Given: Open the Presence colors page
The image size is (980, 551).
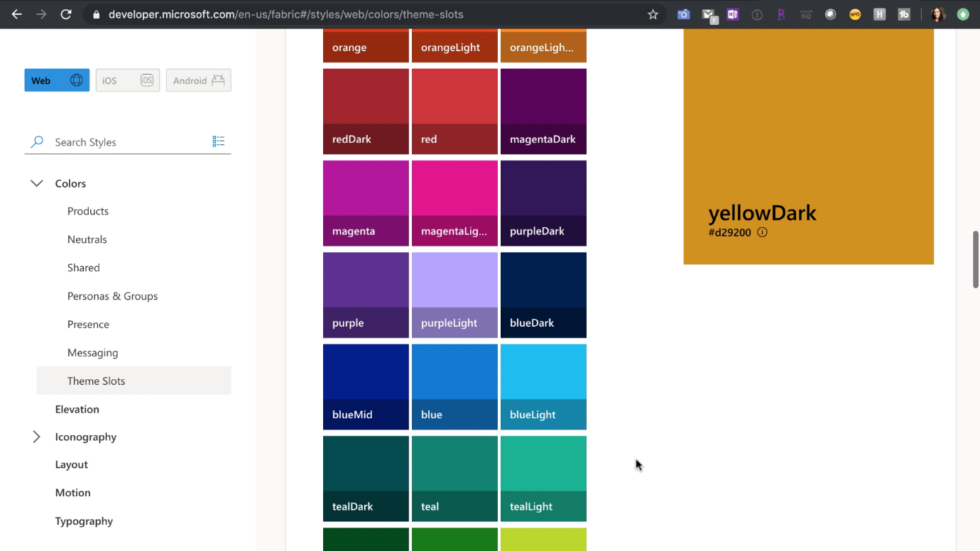Looking at the screenshot, I should coord(88,324).
